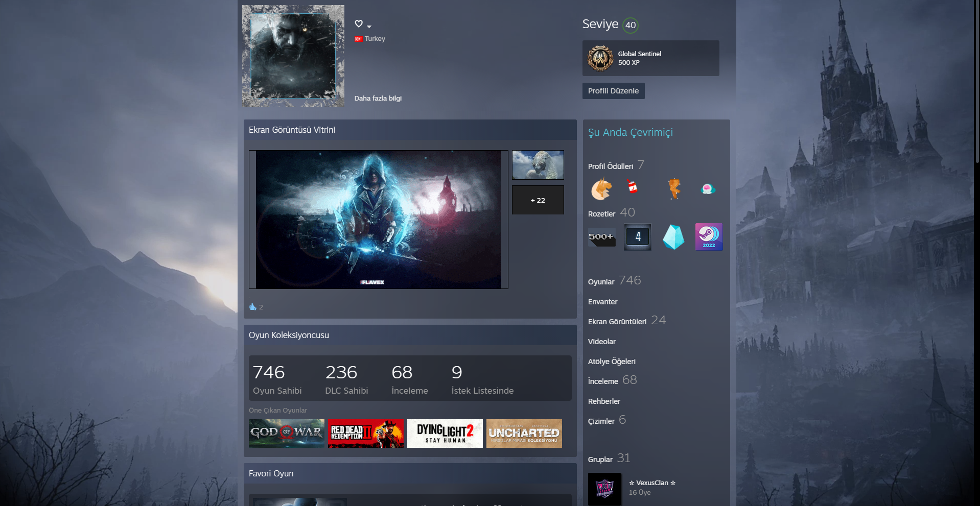Visit Atölye Öğeleri in the sidebar
980x506 pixels.
coord(612,362)
